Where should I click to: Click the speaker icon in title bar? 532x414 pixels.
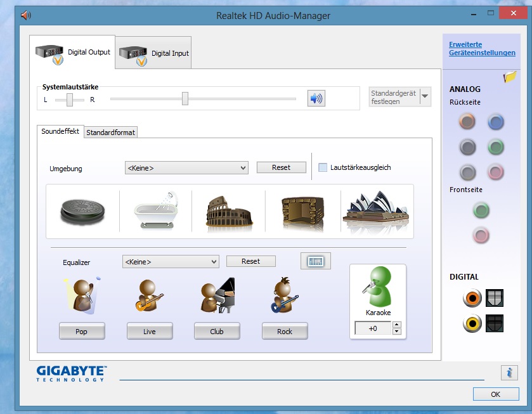pos(26,15)
